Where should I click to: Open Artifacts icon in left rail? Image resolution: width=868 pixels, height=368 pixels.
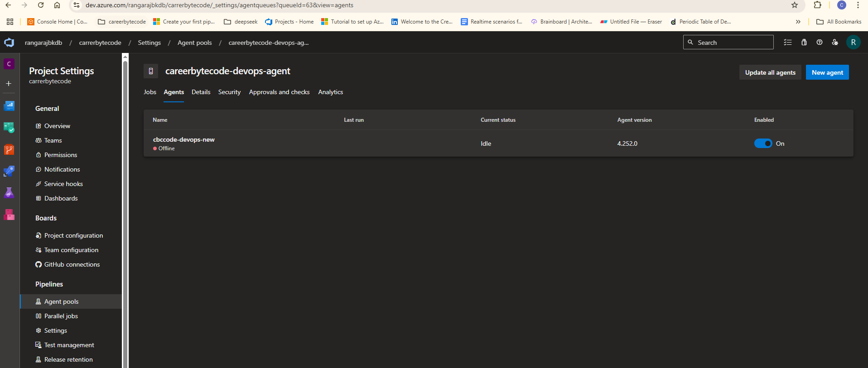coord(9,215)
